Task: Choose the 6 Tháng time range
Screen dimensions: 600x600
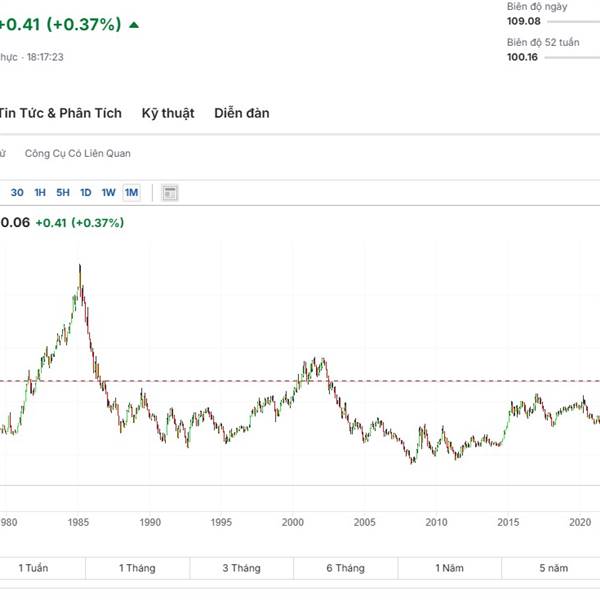Action: 346,568
